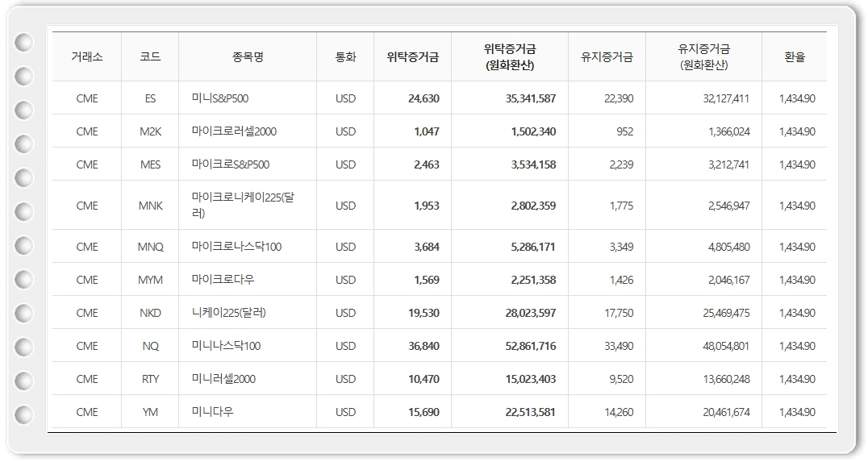The height and width of the screenshot is (462, 868).
Task: Select the 미니다우 product name
Action: pyautogui.click(x=213, y=412)
